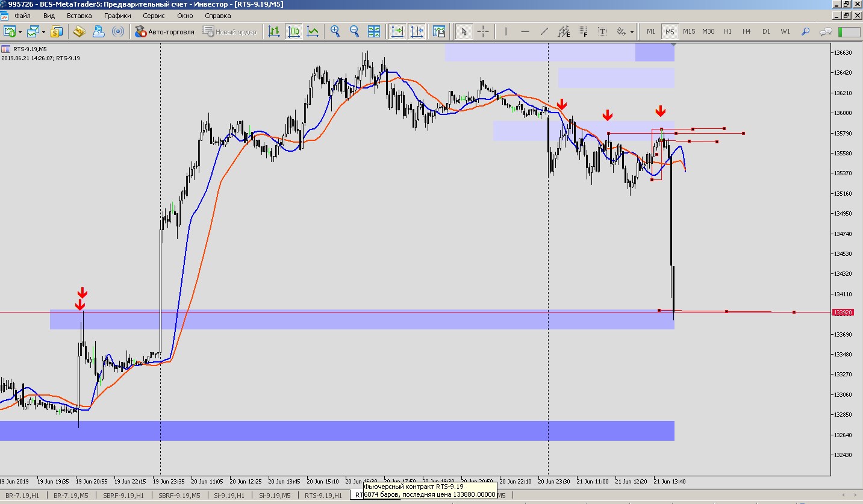The width and height of the screenshot is (863, 504).
Task: Select the D1 timeframe button
Action: click(766, 31)
